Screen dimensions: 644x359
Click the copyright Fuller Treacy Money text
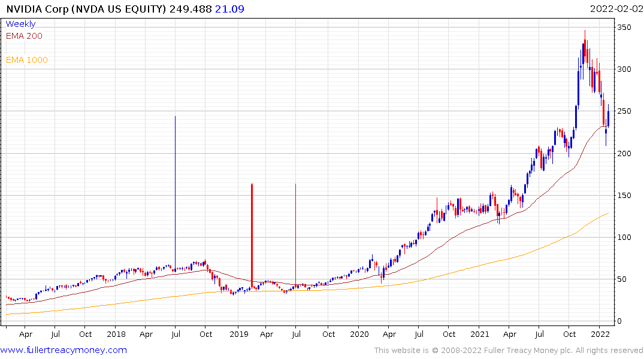(x=509, y=351)
